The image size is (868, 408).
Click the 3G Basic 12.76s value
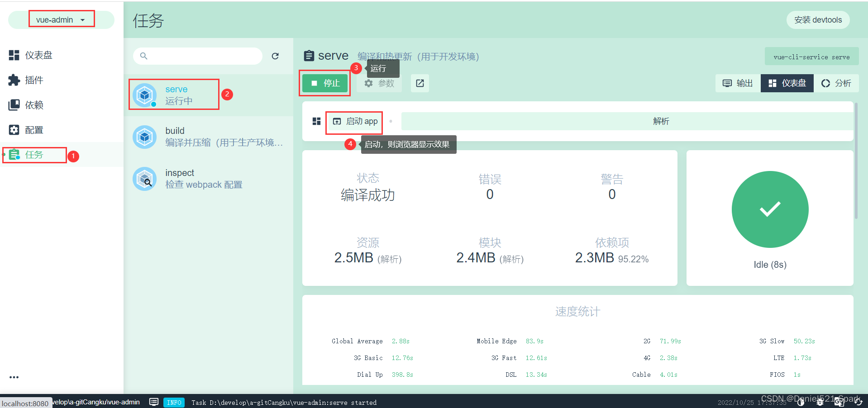tap(402, 358)
